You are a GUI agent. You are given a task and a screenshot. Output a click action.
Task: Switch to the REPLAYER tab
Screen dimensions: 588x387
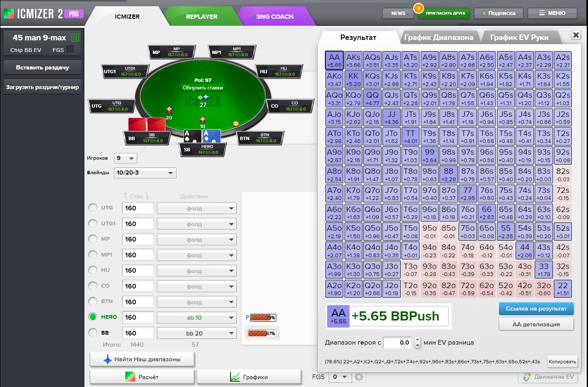point(201,17)
